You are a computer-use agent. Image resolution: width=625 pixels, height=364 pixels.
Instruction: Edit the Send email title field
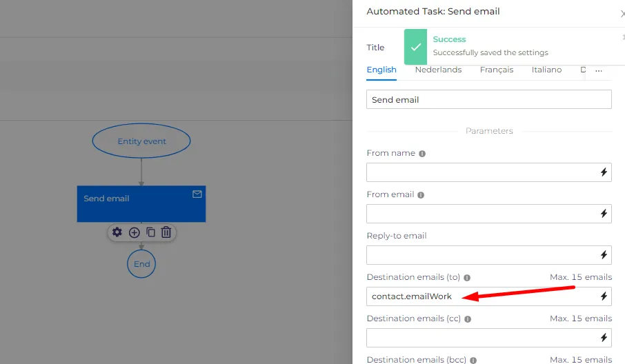click(x=488, y=99)
